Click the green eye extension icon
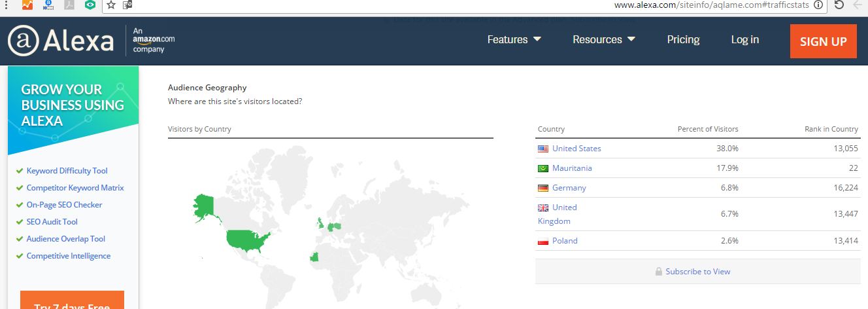The width and height of the screenshot is (868, 309). coord(90,5)
